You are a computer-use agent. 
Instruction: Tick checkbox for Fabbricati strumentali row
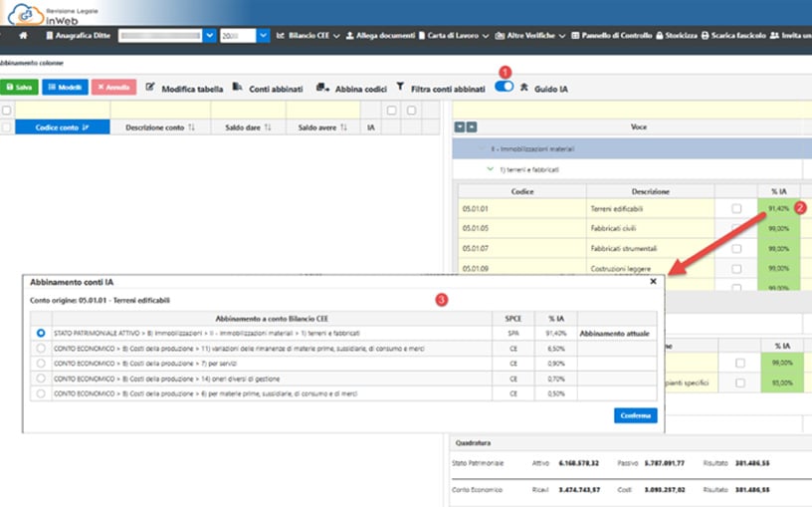[736, 248]
